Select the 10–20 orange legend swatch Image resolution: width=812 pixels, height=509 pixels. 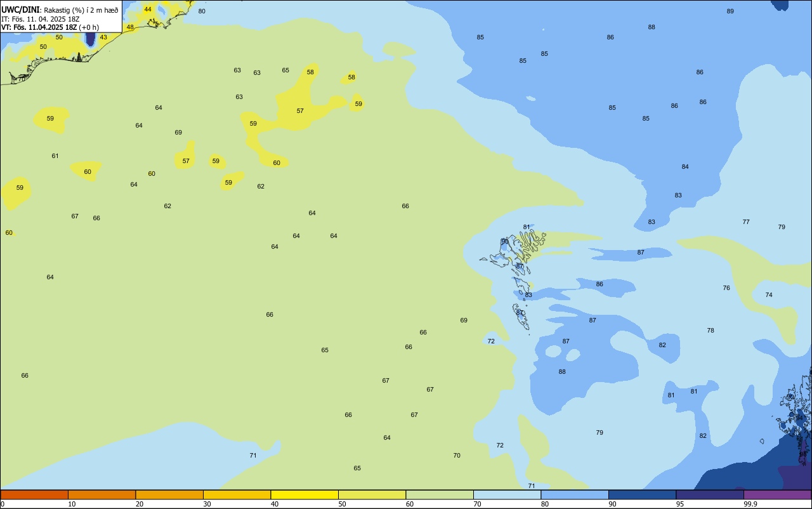pos(101,494)
